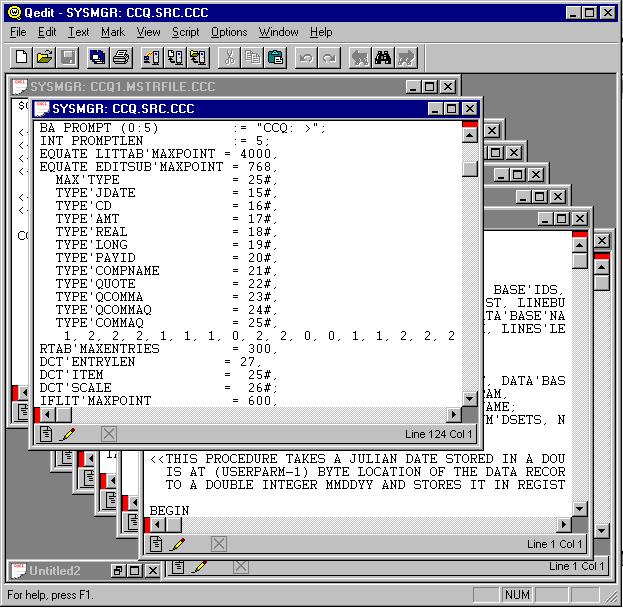Viewport: 623px width, 608px height.
Task: Maximize the minimized Untitled2 window
Action: [x=135, y=571]
